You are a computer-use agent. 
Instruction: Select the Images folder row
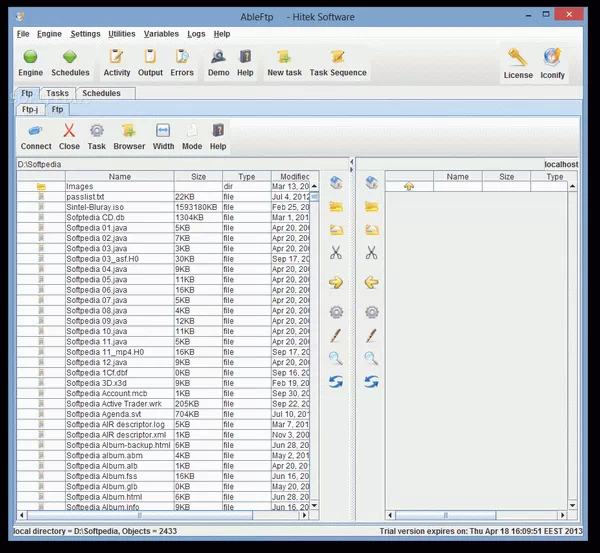[163, 186]
